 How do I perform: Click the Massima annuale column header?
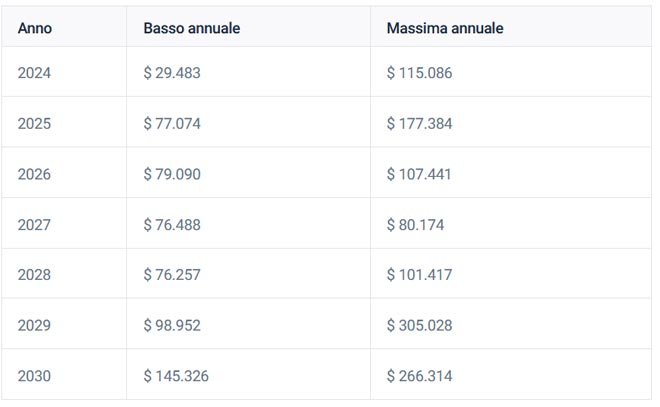tap(445, 29)
